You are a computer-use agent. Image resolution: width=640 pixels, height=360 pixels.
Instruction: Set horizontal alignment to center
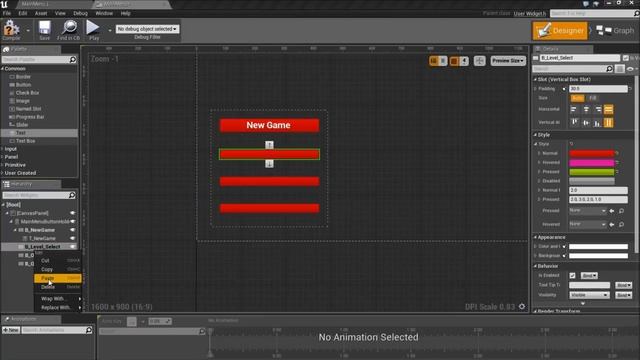click(x=586, y=109)
